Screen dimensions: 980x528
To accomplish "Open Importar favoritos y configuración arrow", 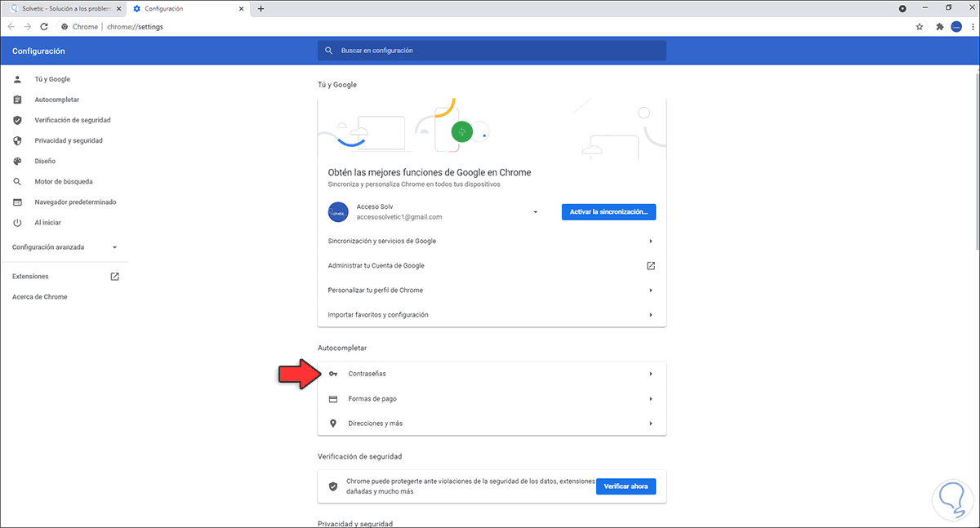I will (651, 315).
